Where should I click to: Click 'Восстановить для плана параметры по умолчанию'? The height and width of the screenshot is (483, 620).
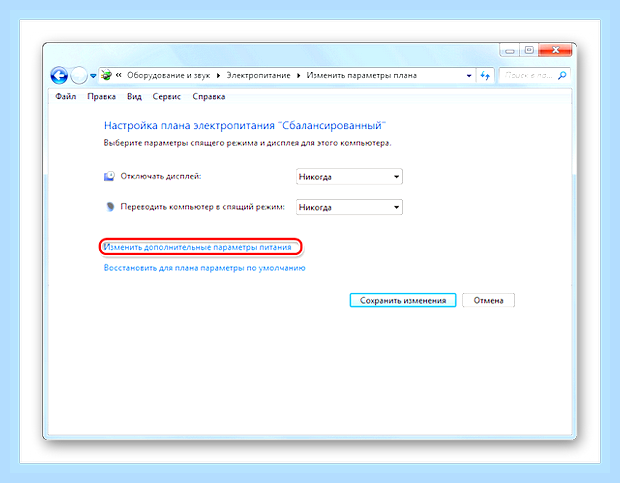tap(204, 268)
